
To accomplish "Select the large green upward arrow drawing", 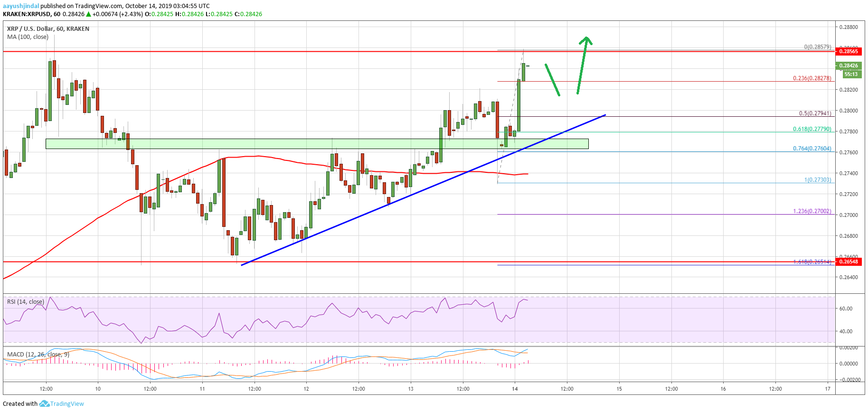I will [x=582, y=64].
